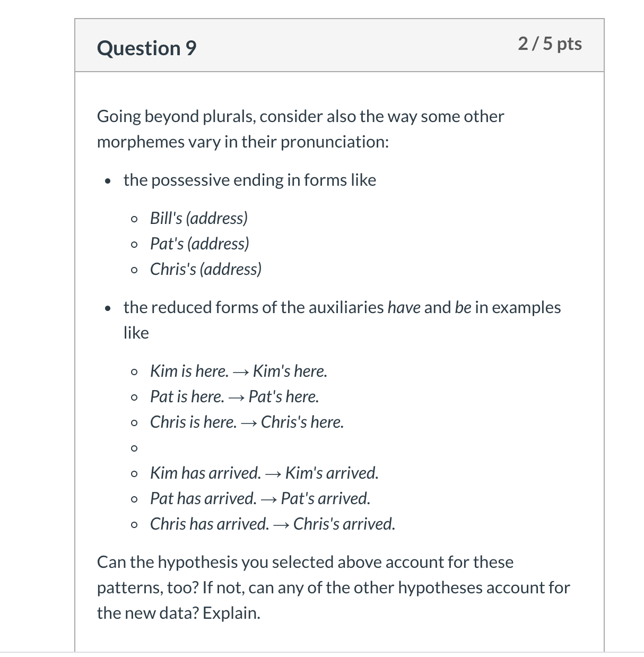Image resolution: width=644 pixels, height=657 pixels.
Task: Click the Question 9 heading
Action: [146, 48]
